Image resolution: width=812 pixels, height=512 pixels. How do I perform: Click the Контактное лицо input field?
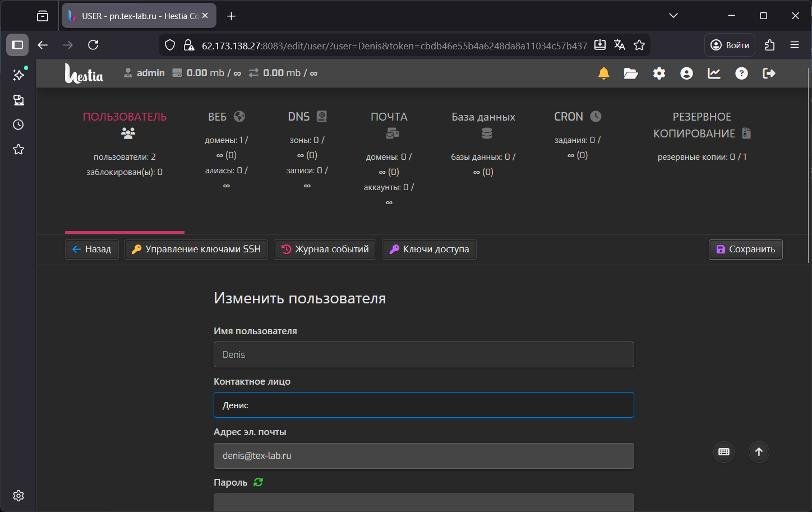click(x=423, y=405)
